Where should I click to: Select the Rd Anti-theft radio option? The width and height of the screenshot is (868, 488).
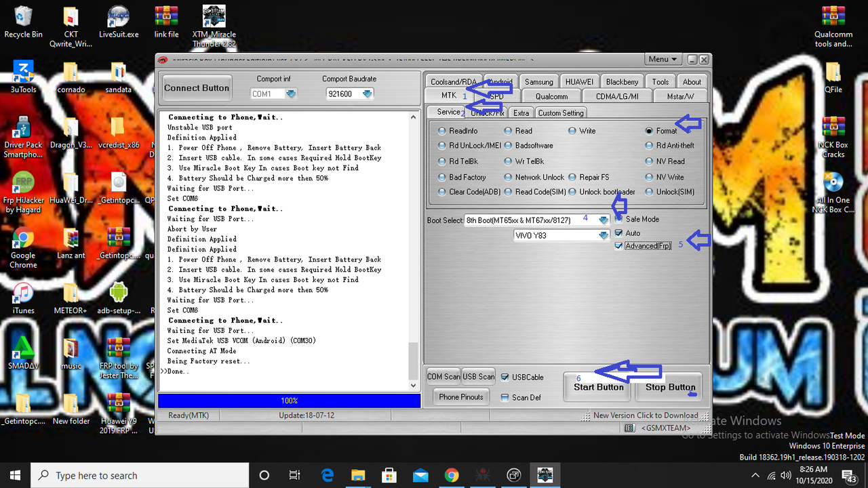(x=649, y=146)
